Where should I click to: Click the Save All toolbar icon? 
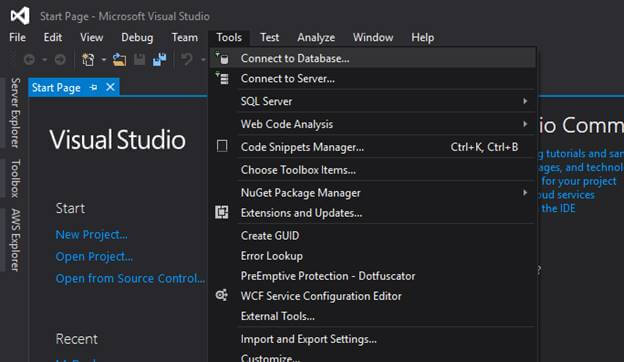(160, 60)
